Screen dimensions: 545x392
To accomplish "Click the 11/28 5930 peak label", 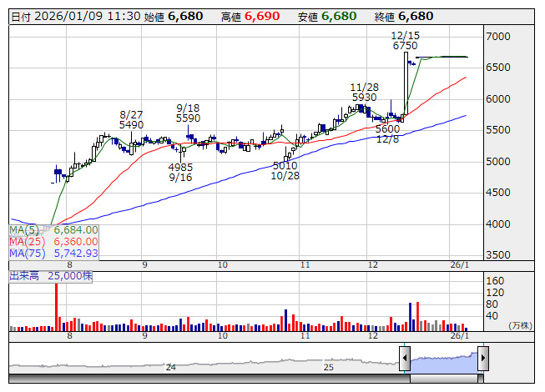I will (364, 92).
